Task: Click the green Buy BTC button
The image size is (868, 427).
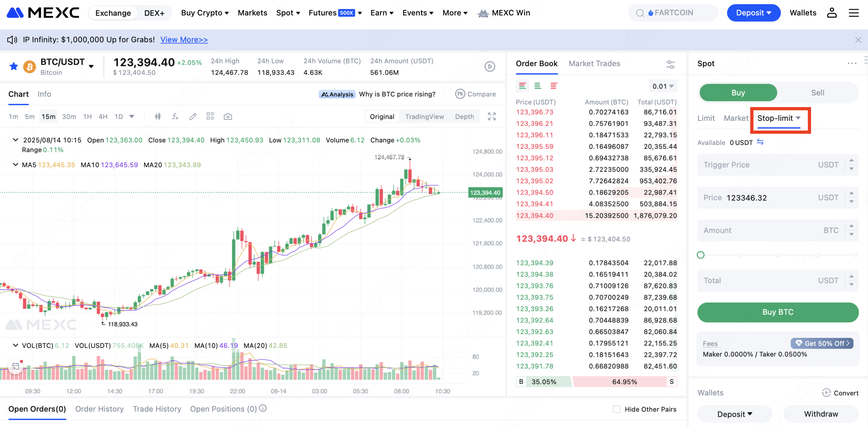Action: pyautogui.click(x=777, y=312)
